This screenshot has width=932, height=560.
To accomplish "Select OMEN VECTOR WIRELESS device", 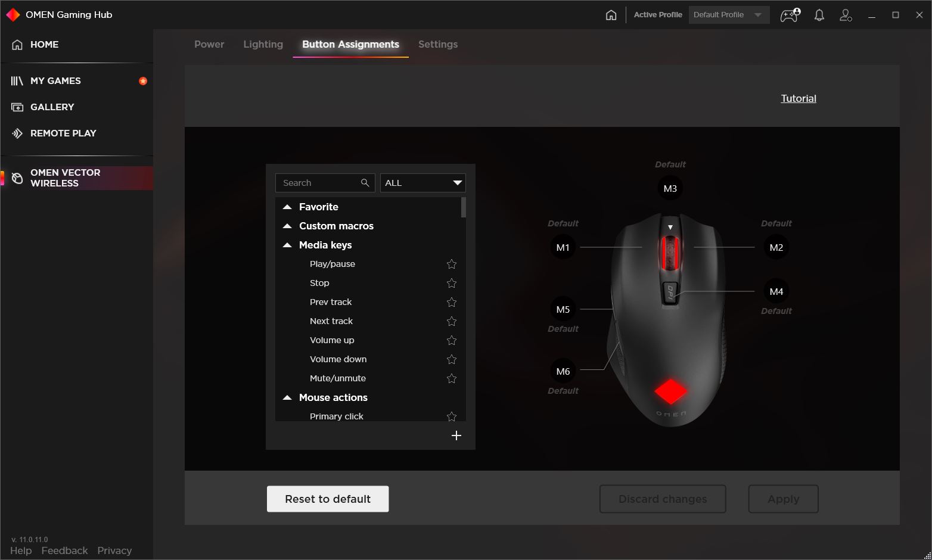I will 77,178.
